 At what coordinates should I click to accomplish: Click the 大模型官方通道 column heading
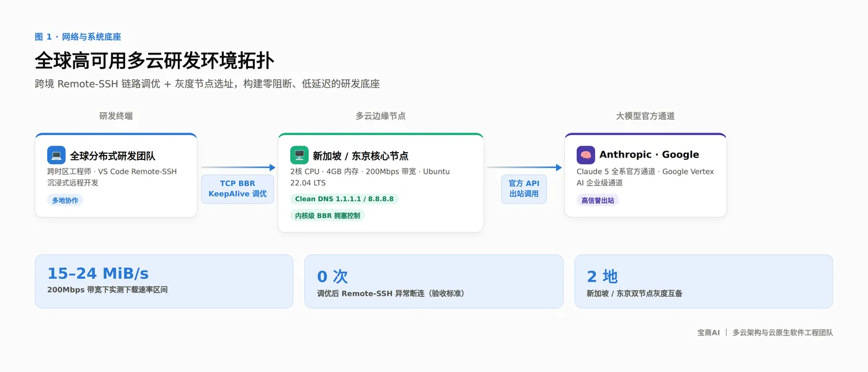tap(645, 116)
